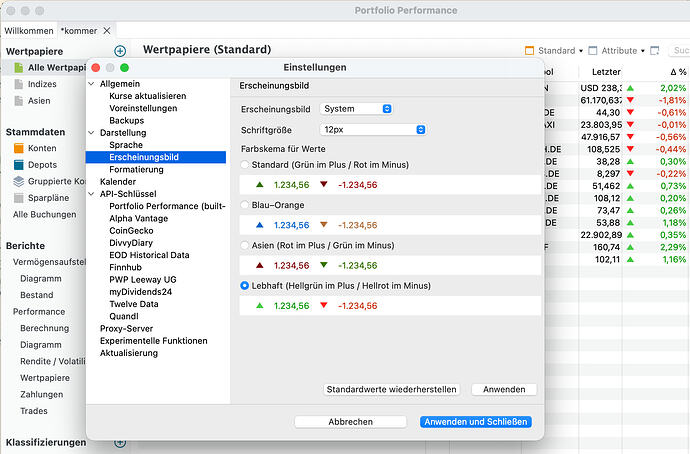
Task: Click the Attribute columns icon in toolbar
Action: tap(593, 50)
